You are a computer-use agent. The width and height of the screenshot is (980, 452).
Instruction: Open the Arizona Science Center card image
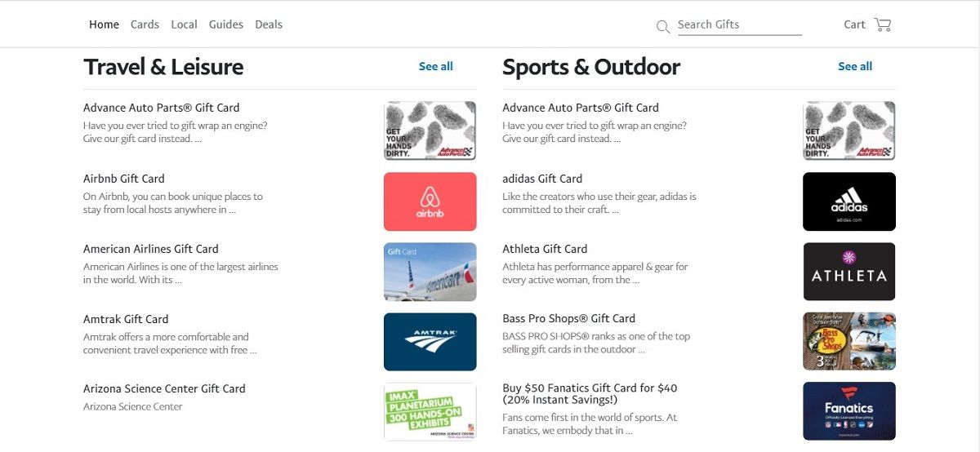coord(430,411)
